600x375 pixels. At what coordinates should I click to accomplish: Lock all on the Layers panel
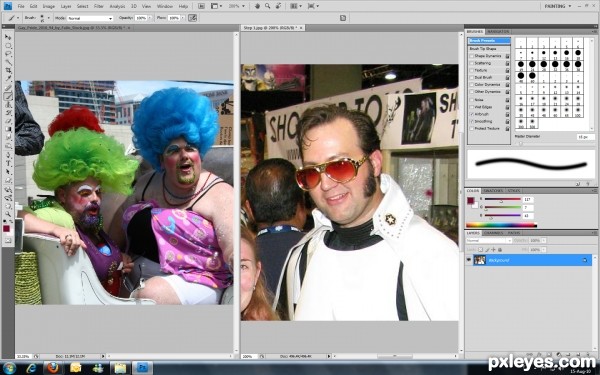point(500,249)
